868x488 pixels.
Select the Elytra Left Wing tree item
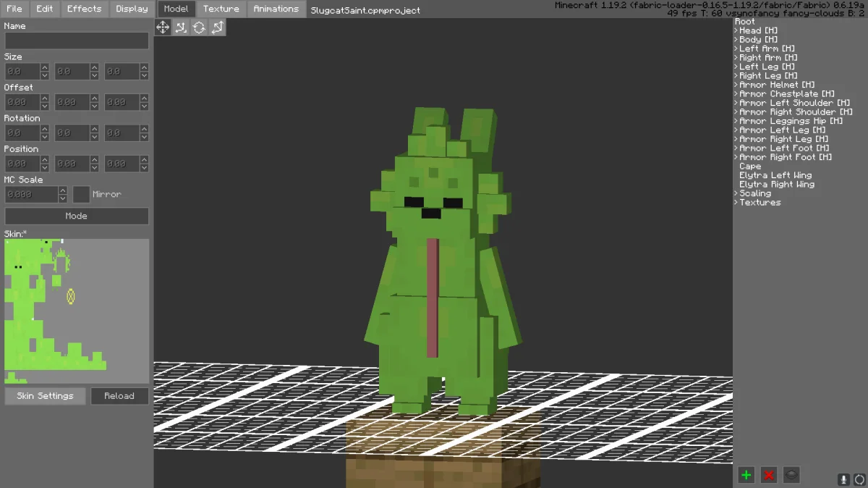[775, 175]
